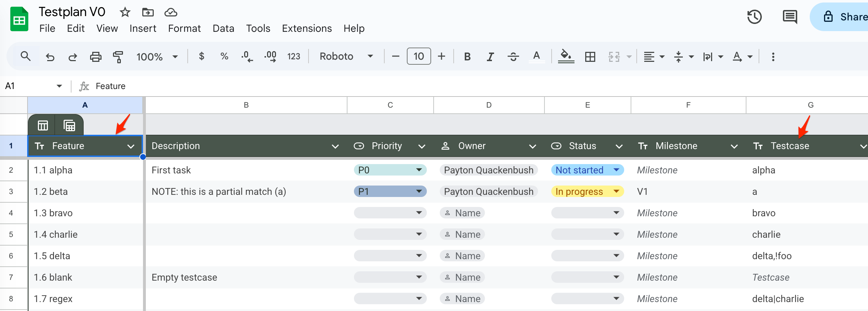Open the View menu
The width and height of the screenshot is (868, 311).
coord(107,29)
